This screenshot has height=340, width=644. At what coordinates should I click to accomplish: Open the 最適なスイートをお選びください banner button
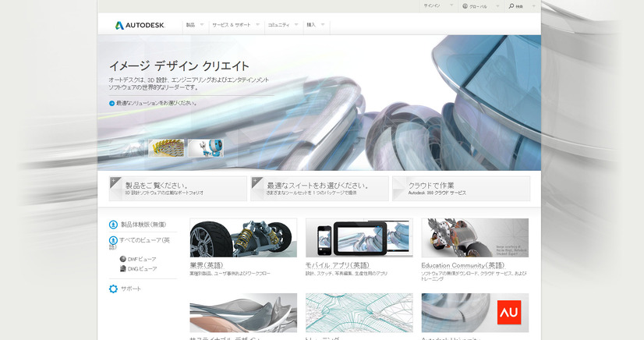click(320, 189)
